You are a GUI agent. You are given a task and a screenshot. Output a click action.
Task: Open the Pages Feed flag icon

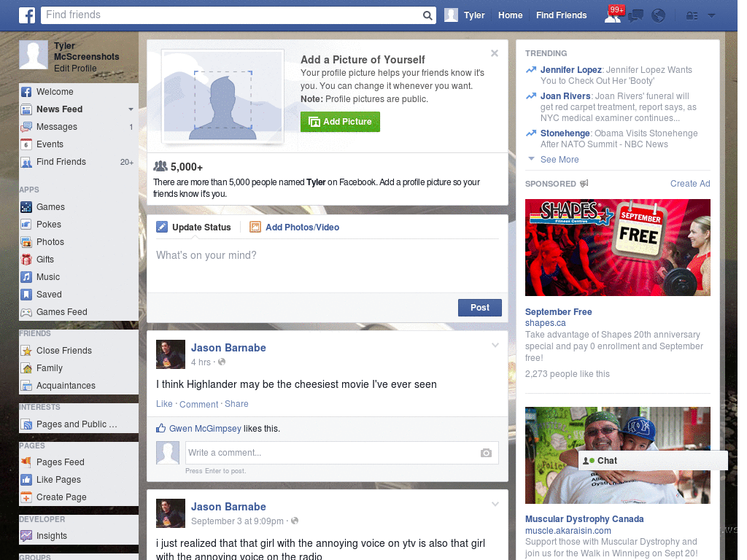pos(26,462)
